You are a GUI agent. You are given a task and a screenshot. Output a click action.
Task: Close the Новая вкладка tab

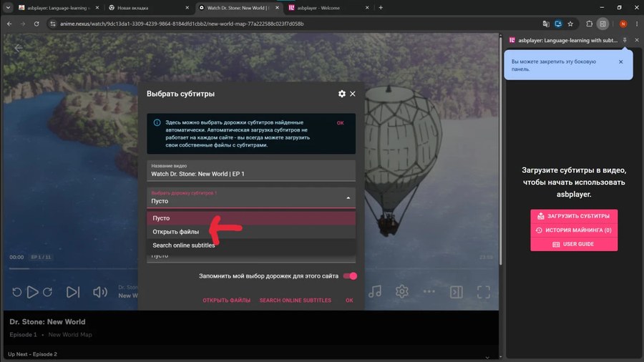click(187, 7)
